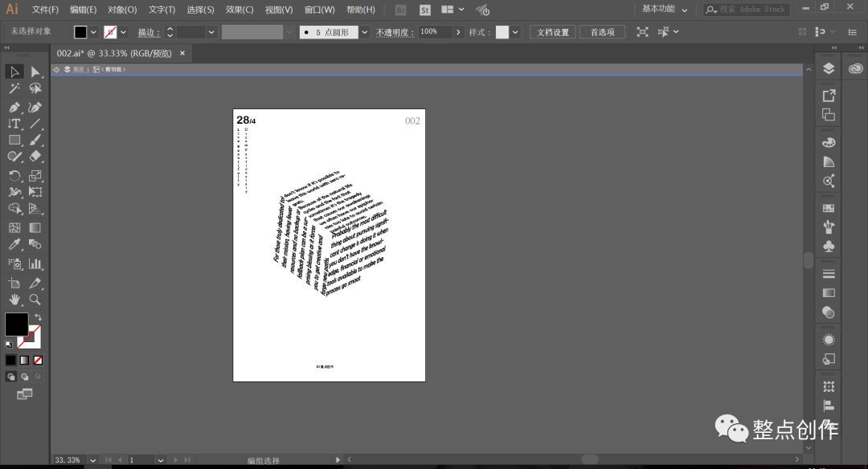Select the Selection tool (black arrow)
Image resolution: width=868 pixels, height=469 pixels.
pyautogui.click(x=14, y=72)
